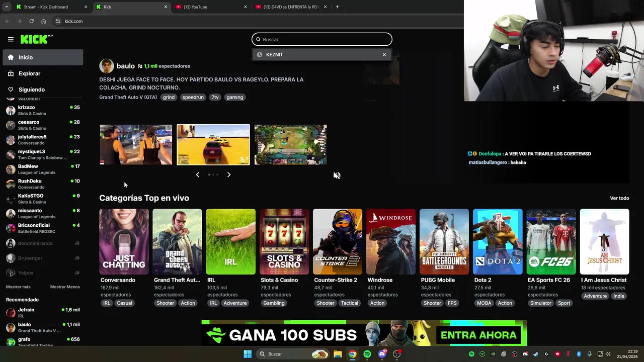Viewport: 644px width, 362px height.
Task: Click the Tactical tag under Counter-Strike 2
Action: pos(349,303)
